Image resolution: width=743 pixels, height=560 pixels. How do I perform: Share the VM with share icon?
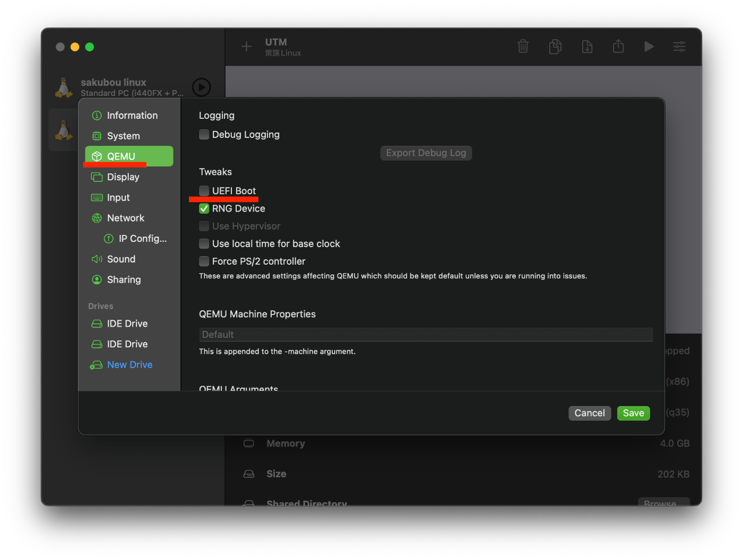click(x=618, y=46)
